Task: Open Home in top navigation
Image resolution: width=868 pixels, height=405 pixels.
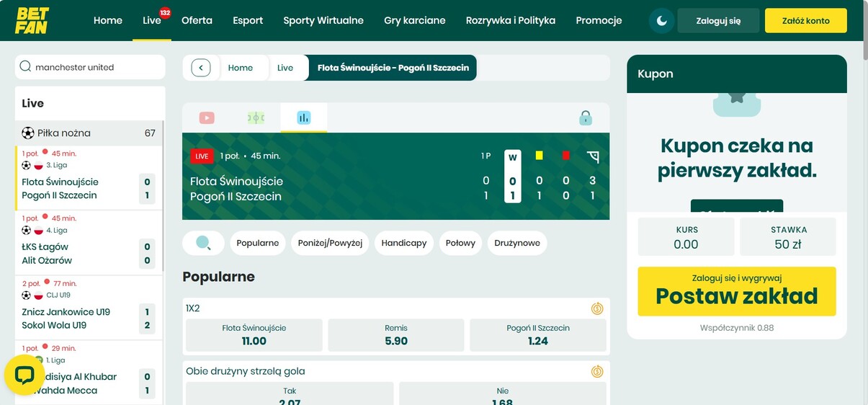Action: click(x=108, y=20)
